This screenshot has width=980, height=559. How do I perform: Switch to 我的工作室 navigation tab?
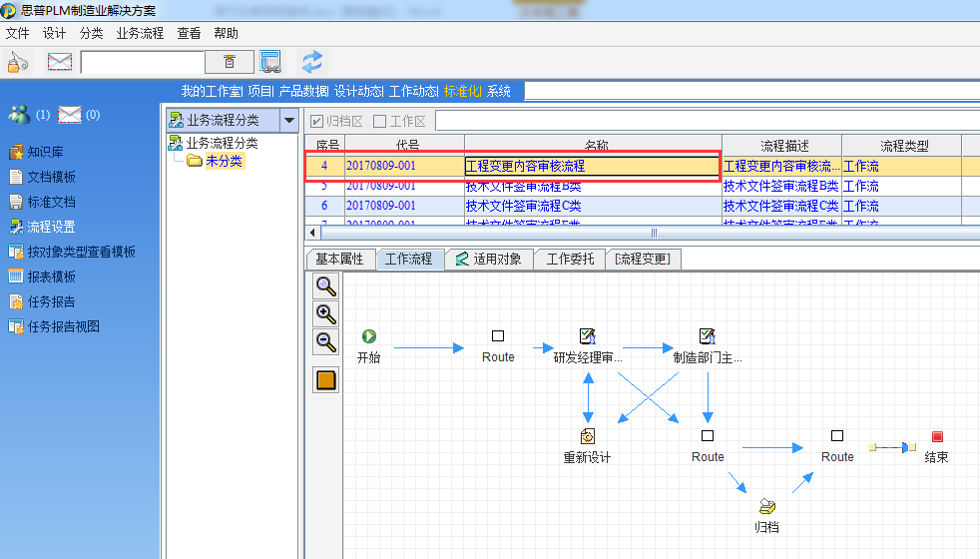(x=212, y=91)
